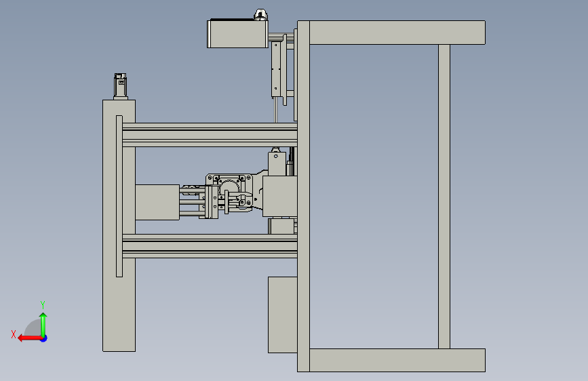The image size is (588, 381).
Task: Select the cylinder body block between the rails
Action: point(157,202)
